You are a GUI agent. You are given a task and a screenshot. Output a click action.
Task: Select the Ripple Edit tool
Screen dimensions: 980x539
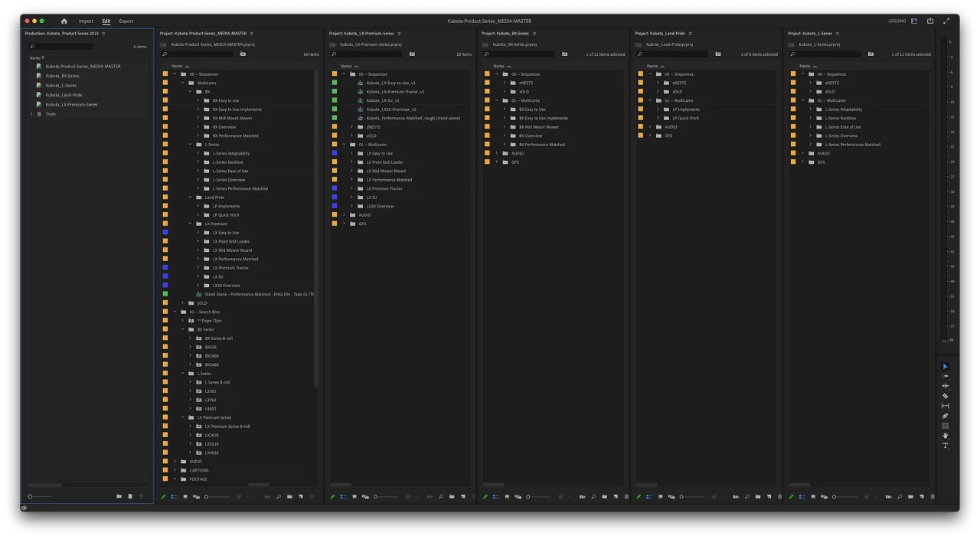pos(945,387)
